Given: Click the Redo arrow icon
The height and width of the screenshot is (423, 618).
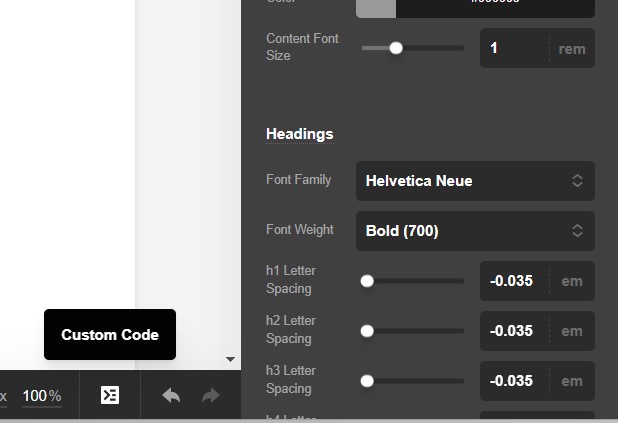Looking at the screenshot, I should point(210,396).
